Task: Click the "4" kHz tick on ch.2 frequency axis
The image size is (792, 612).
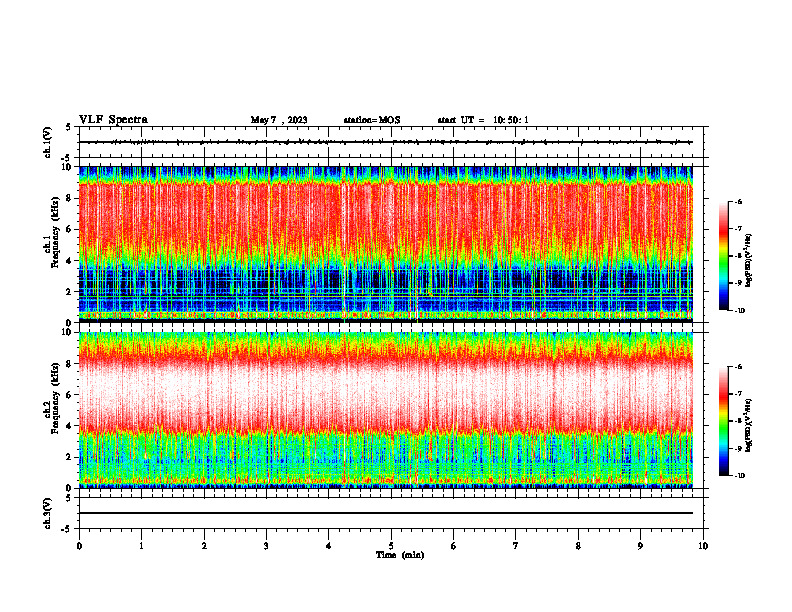Action: coord(70,426)
